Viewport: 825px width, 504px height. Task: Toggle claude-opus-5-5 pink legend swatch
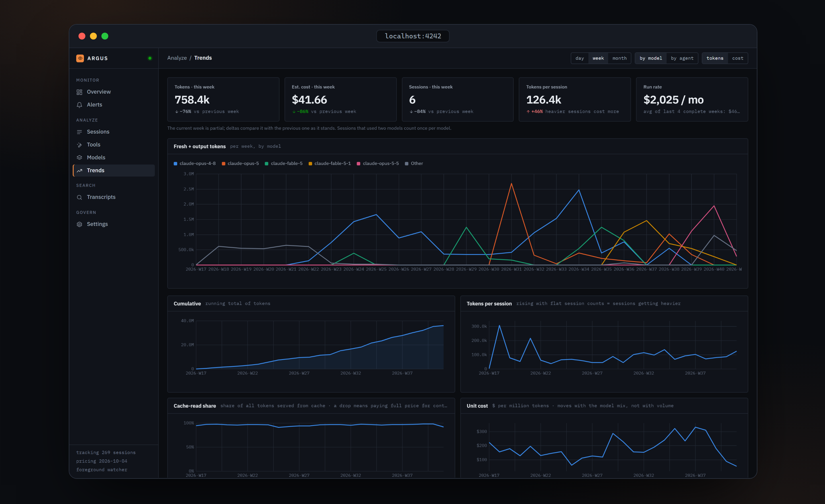point(359,164)
